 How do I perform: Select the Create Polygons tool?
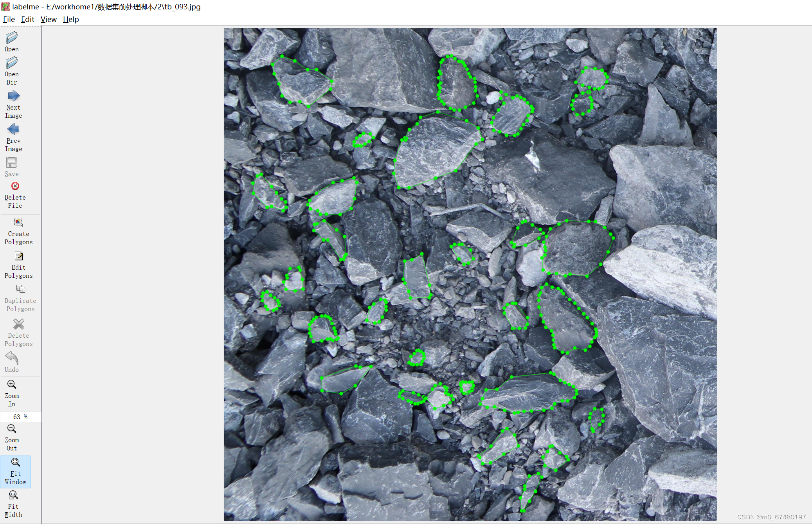pos(18,223)
